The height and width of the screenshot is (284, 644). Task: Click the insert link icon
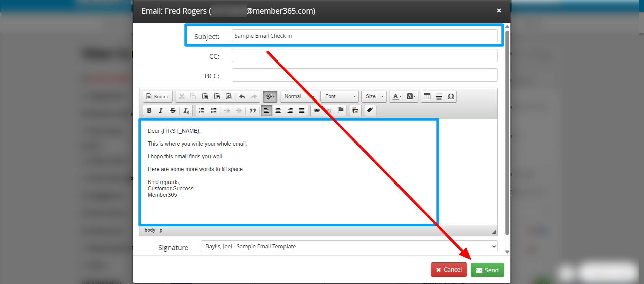click(317, 110)
